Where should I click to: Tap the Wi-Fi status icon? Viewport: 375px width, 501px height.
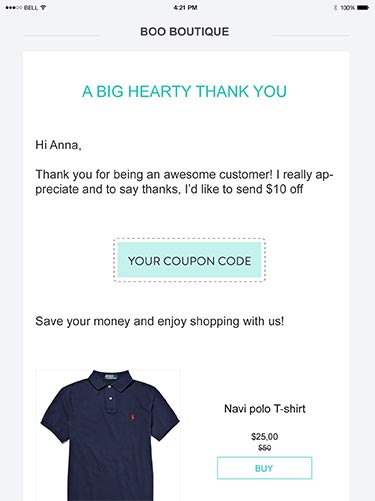click(43, 7)
